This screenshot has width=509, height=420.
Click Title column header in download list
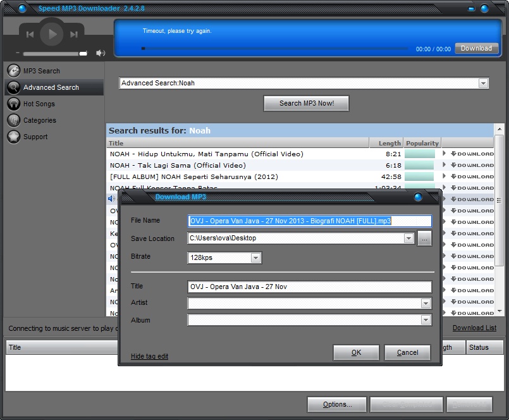62,347
